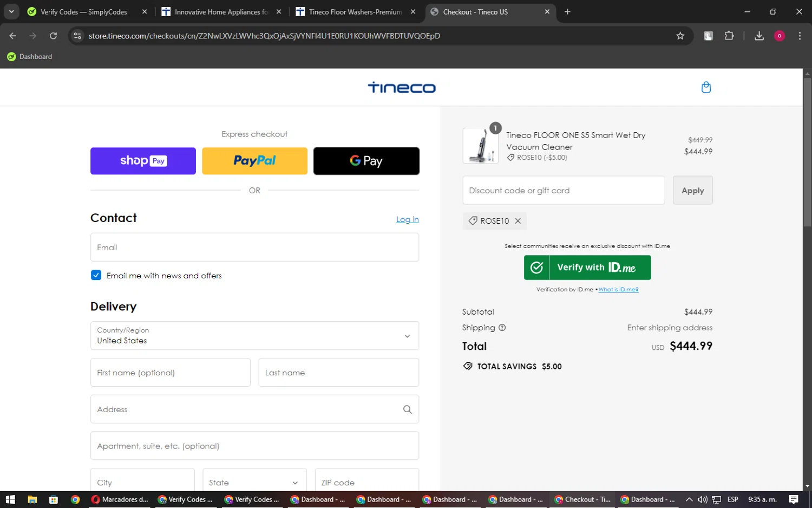Expand the Country/Region dropdown
Screen dimensions: 812x508
click(x=254, y=336)
